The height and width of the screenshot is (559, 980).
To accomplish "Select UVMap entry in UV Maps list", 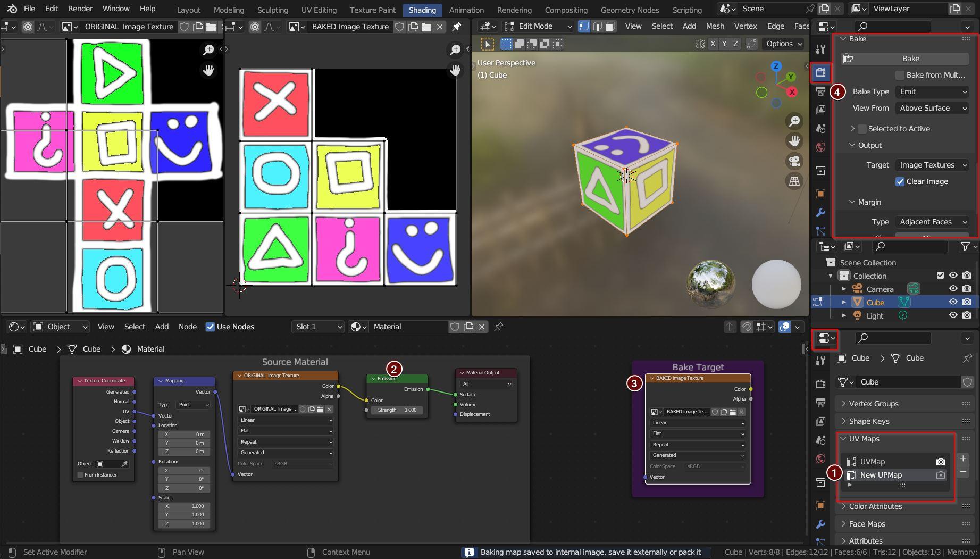I will tap(897, 462).
